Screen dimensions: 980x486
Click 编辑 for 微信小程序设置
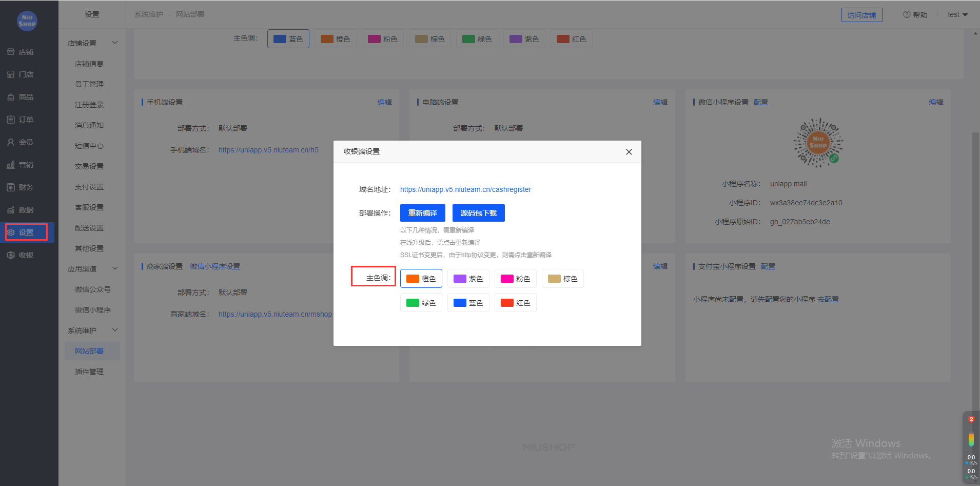pos(936,102)
